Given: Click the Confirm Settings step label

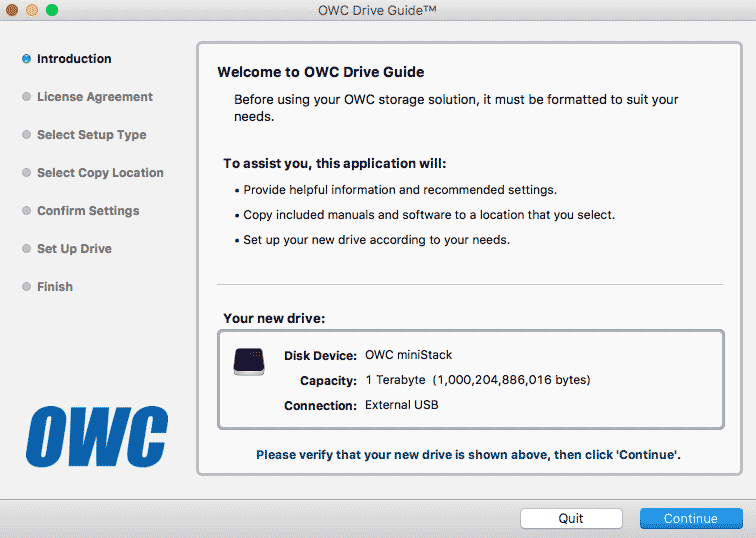Looking at the screenshot, I should pos(88,211).
